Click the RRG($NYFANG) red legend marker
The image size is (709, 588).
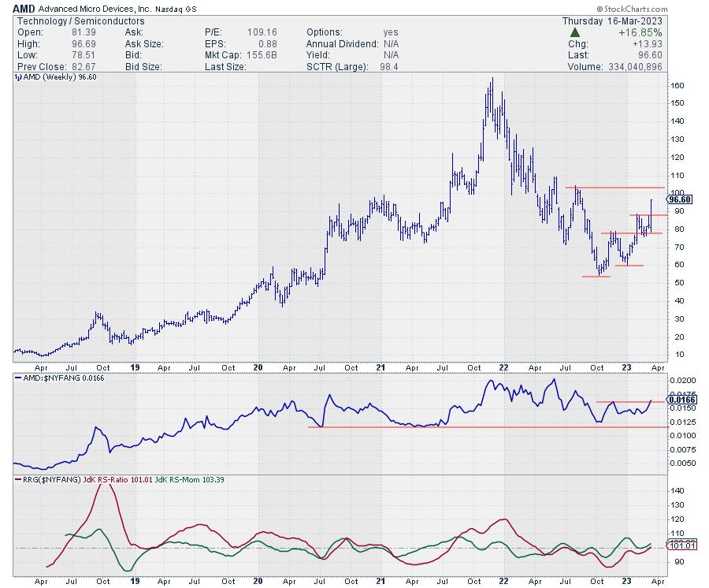[x=19, y=478]
